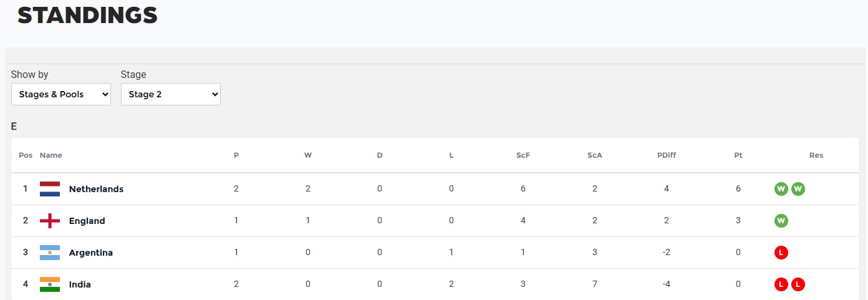Viewport: 868px width, 300px height.
Task: Click Netherlands' first green W result badge
Action: 781,189
